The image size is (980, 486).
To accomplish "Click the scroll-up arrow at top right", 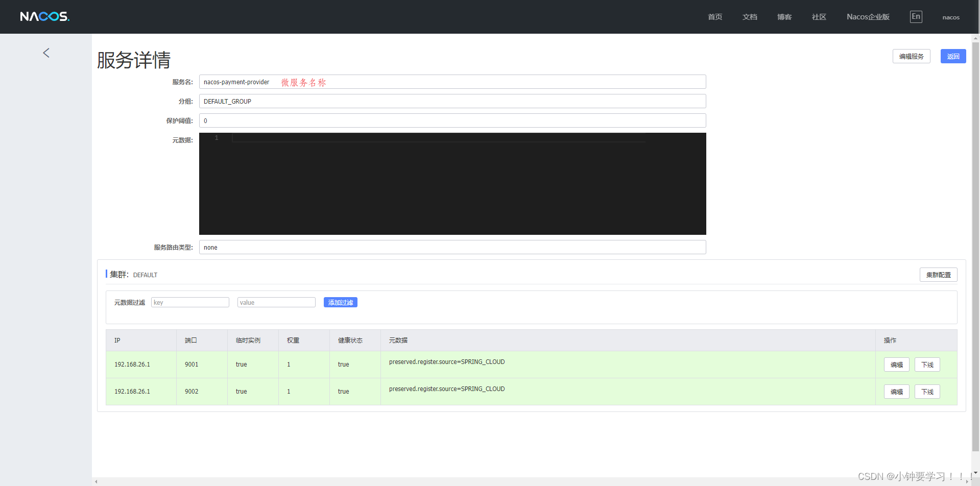I will click(x=975, y=37).
